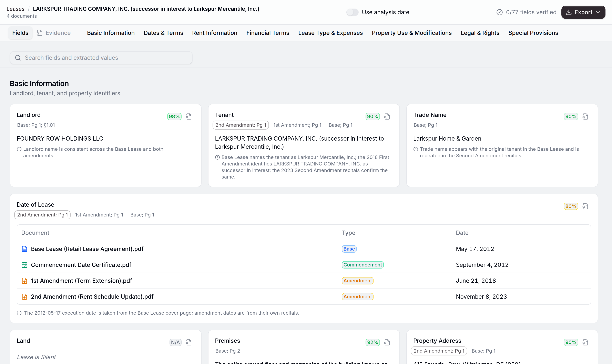Image resolution: width=612 pixels, height=364 pixels.
Task: Jump to Dates & Terms section
Action: click(x=163, y=33)
